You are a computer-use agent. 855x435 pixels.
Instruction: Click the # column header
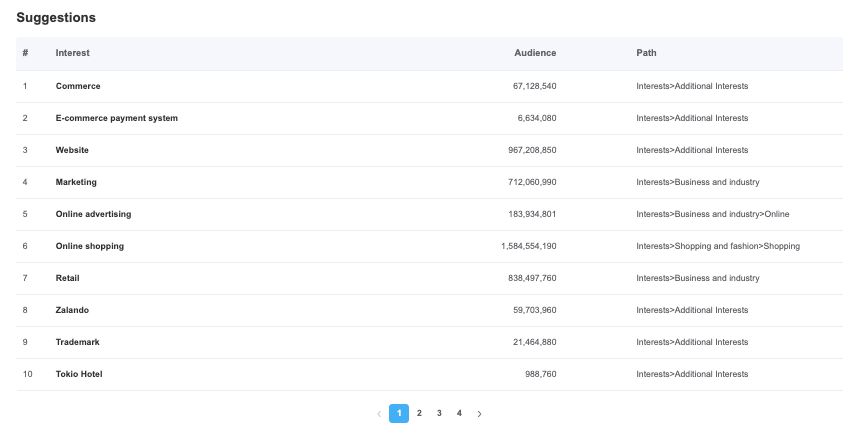click(x=26, y=53)
